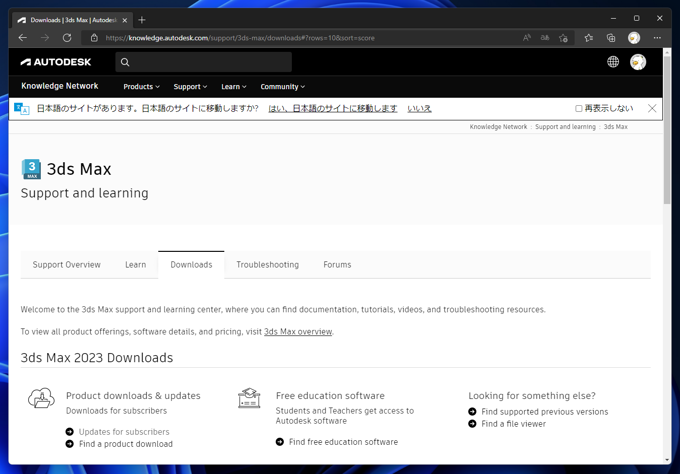This screenshot has height=474, width=680.
Task: Click arrow icon beside Find free education software
Action: (280, 441)
